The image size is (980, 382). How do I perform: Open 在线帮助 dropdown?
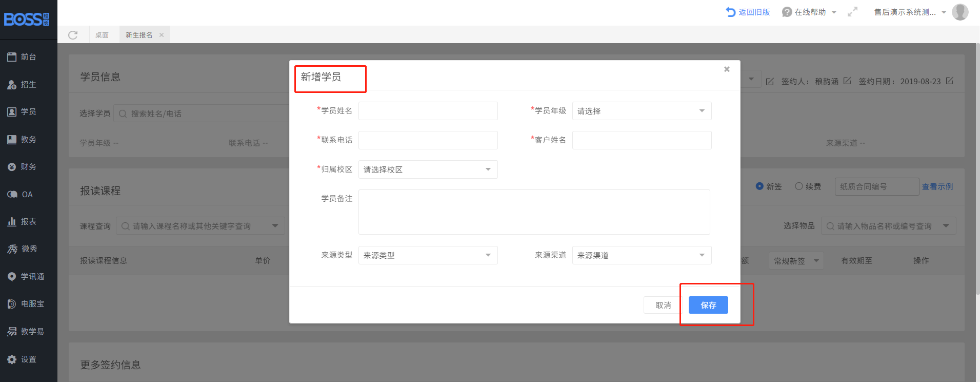tap(809, 12)
